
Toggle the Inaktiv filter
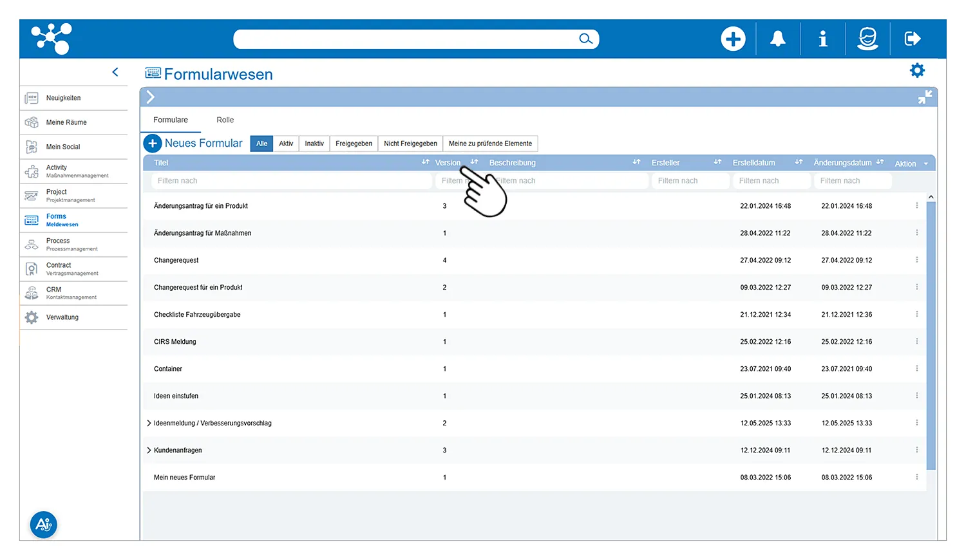[x=314, y=144]
